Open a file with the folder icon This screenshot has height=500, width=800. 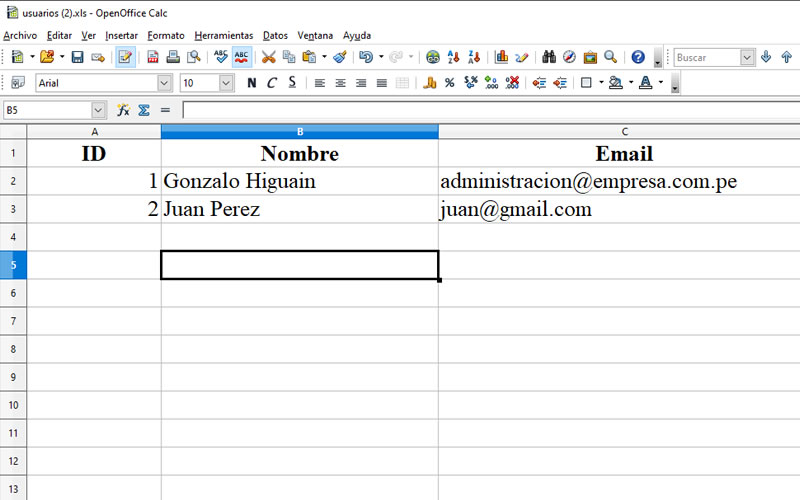[47, 57]
